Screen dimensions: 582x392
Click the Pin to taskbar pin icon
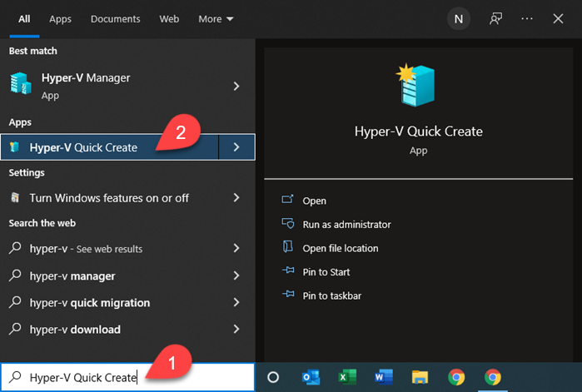[288, 294]
